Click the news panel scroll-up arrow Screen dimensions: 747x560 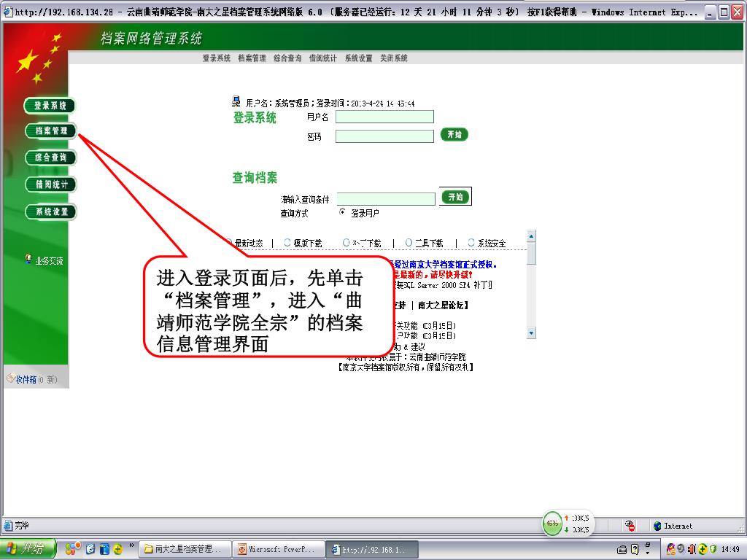[532, 236]
